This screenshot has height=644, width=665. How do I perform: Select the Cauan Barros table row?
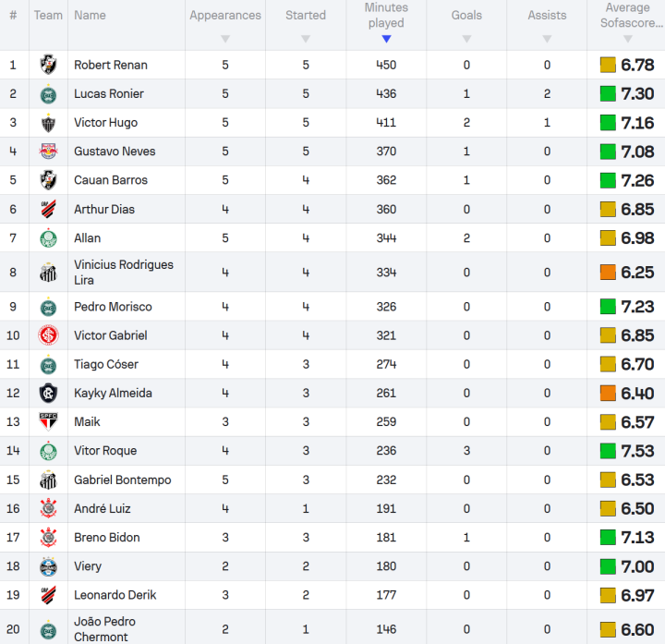click(x=332, y=180)
